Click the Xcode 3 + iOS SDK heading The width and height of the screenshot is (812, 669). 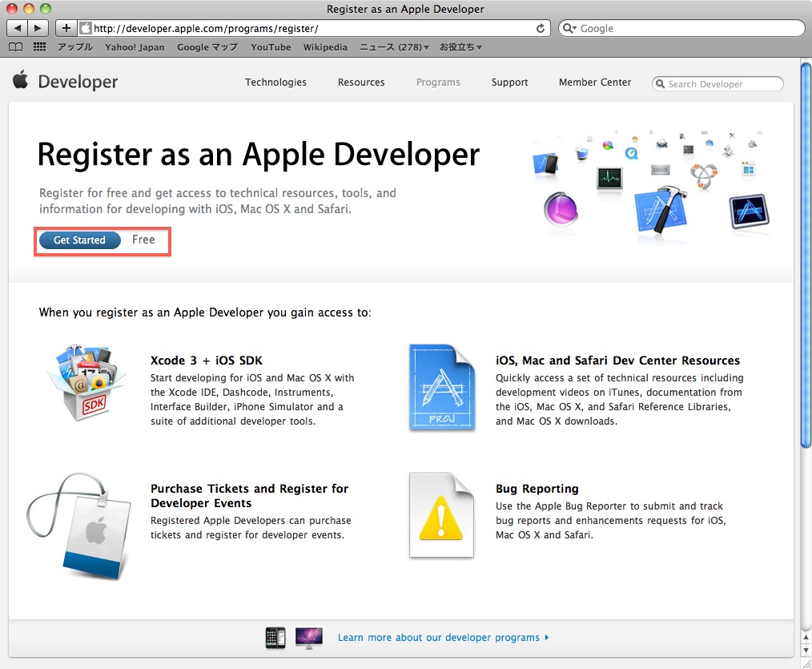(x=207, y=361)
